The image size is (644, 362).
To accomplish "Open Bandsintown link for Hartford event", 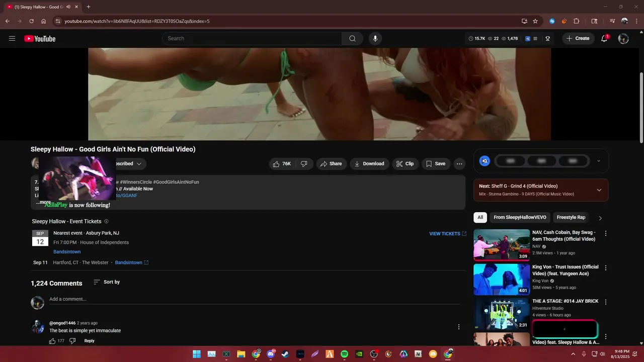I will pos(131,262).
